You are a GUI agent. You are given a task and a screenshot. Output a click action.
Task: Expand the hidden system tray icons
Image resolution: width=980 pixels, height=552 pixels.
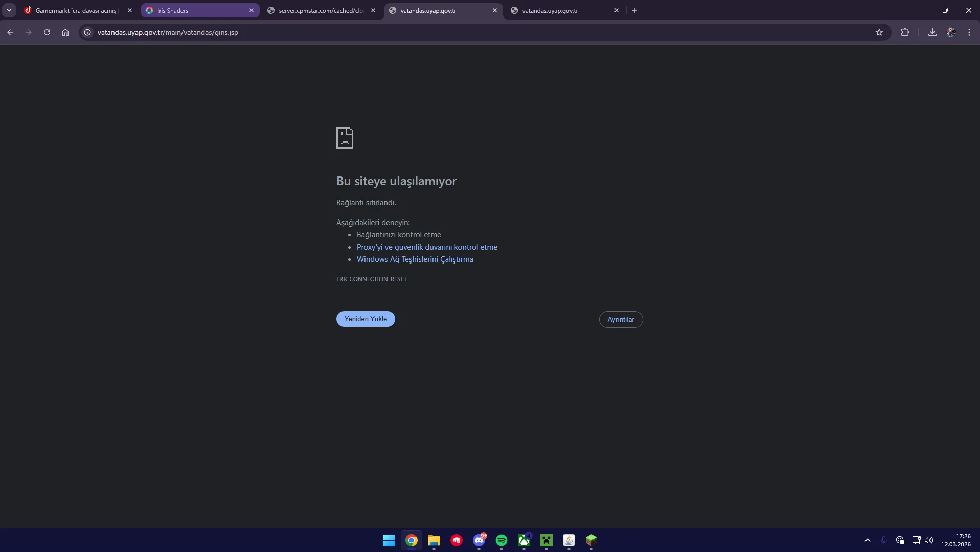868,540
